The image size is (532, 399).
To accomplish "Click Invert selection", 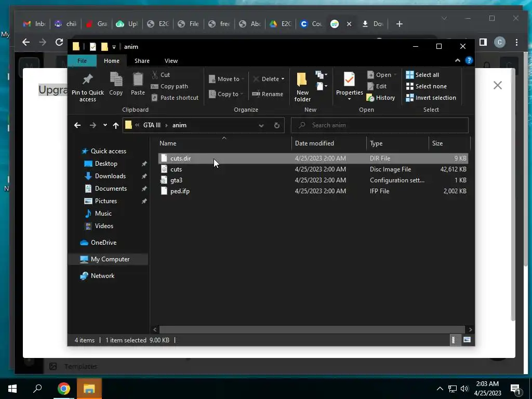I will pyautogui.click(x=431, y=98).
